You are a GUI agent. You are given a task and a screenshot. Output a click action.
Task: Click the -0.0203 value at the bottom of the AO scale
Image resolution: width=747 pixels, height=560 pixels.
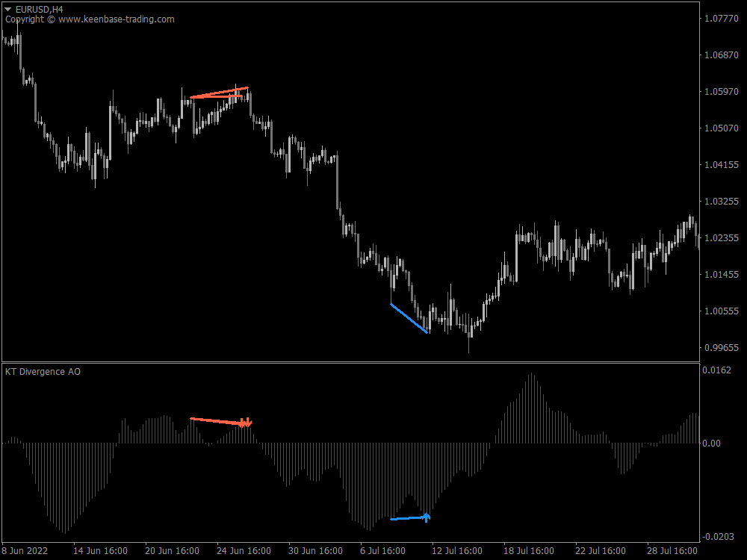click(x=719, y=535)
